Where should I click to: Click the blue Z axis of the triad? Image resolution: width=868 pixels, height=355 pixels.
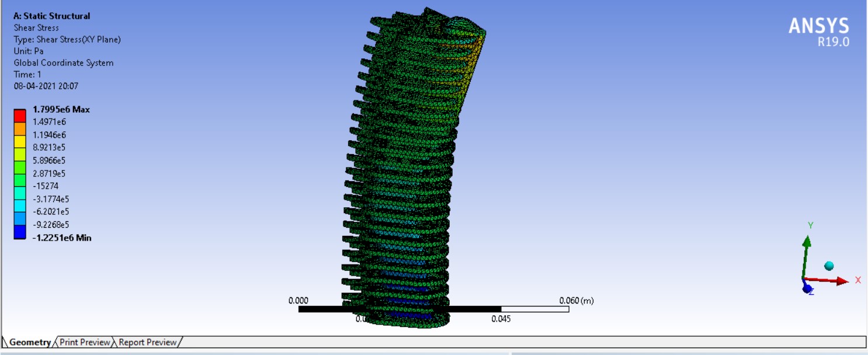[x=807, y=288]
